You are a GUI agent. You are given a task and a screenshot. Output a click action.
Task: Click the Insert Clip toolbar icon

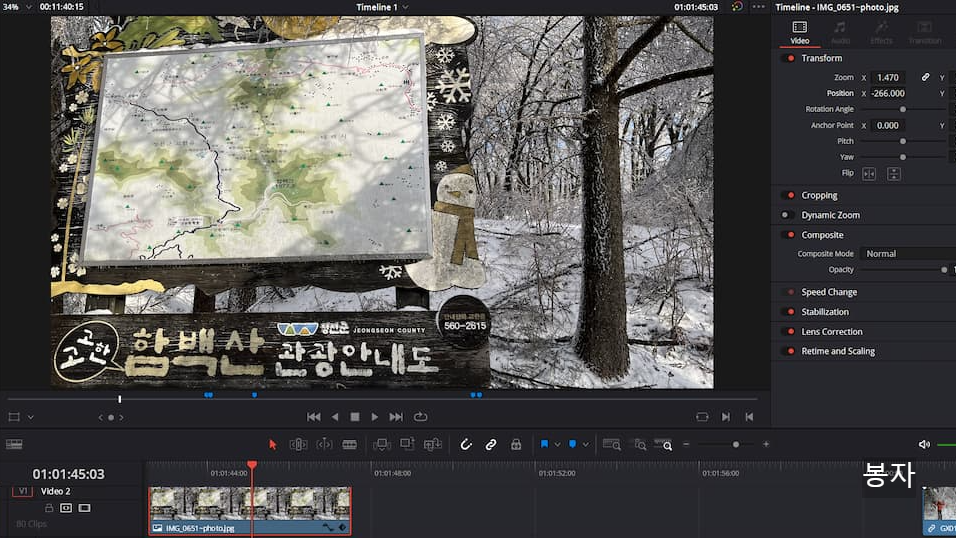382,445
